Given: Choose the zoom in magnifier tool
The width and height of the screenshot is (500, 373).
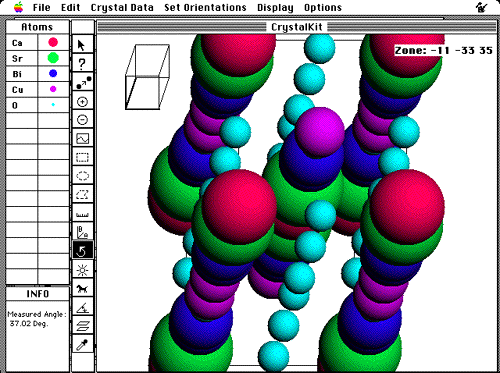Looking at the screenshot, I should coord(82,101).
